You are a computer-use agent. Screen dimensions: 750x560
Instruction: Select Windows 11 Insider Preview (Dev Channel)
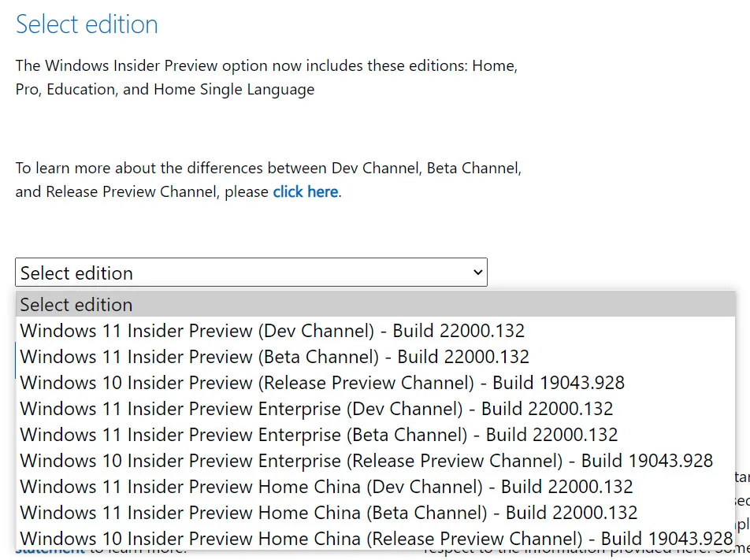(x=376, y=331)
